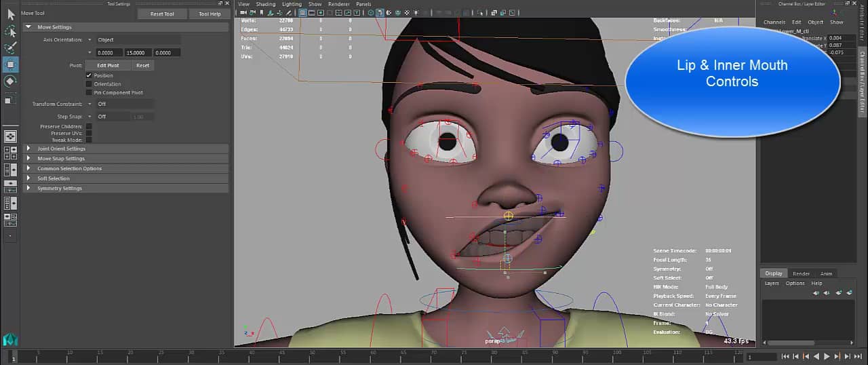Open Channels menu in Channel Box

click(x=774, y=22)
